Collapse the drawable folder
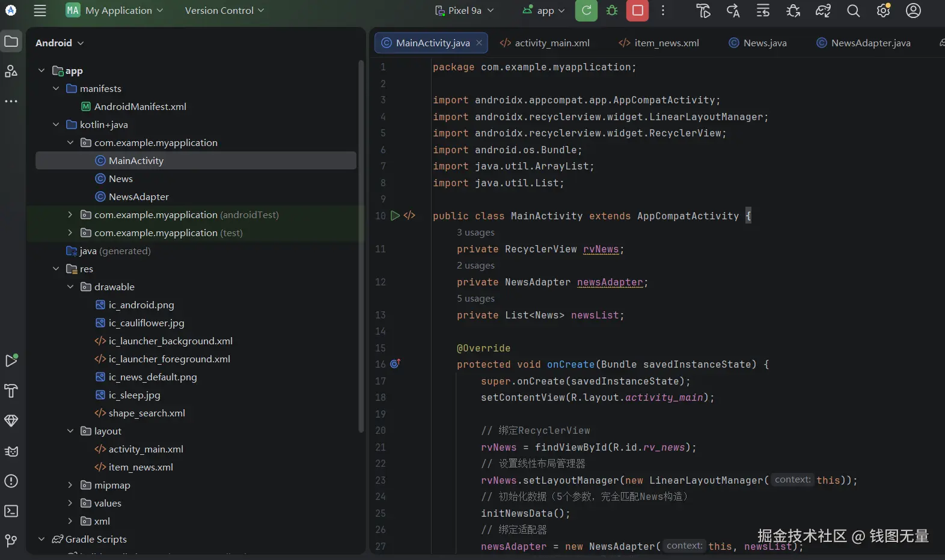This screenshot has height=560, width=945. pos(70,287)
